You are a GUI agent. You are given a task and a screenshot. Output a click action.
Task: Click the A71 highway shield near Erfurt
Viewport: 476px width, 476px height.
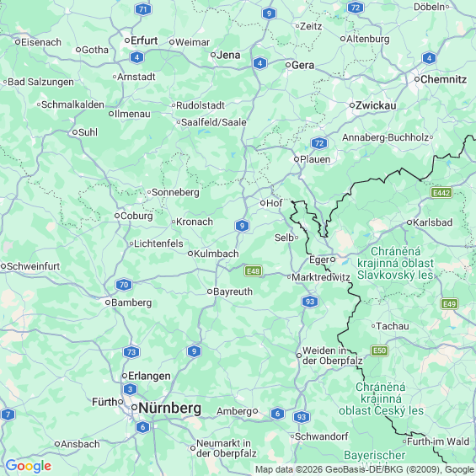pyautogui.click(x=143, y=9)
